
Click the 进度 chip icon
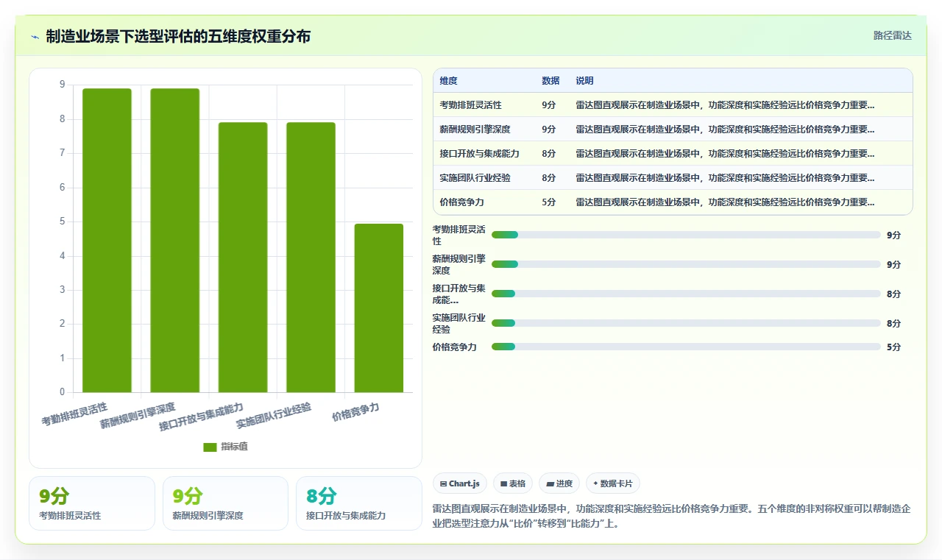(550, 483)
